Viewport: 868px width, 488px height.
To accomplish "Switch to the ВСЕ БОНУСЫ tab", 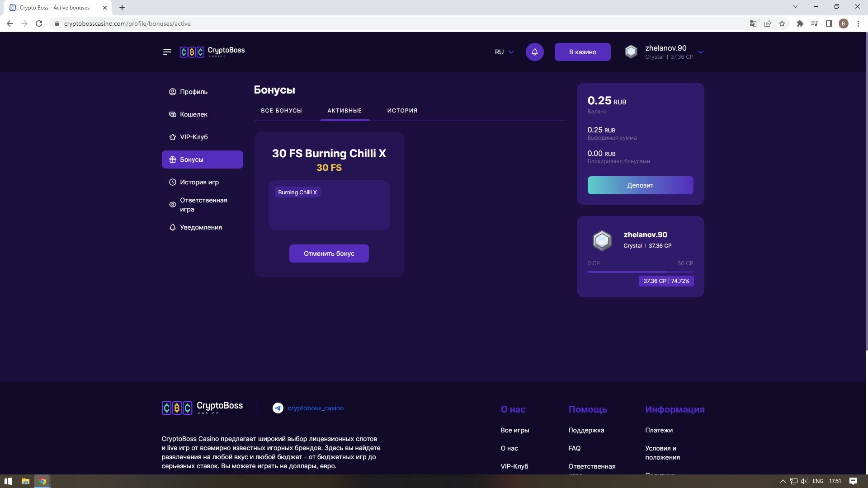I will [x=281, y=111].
